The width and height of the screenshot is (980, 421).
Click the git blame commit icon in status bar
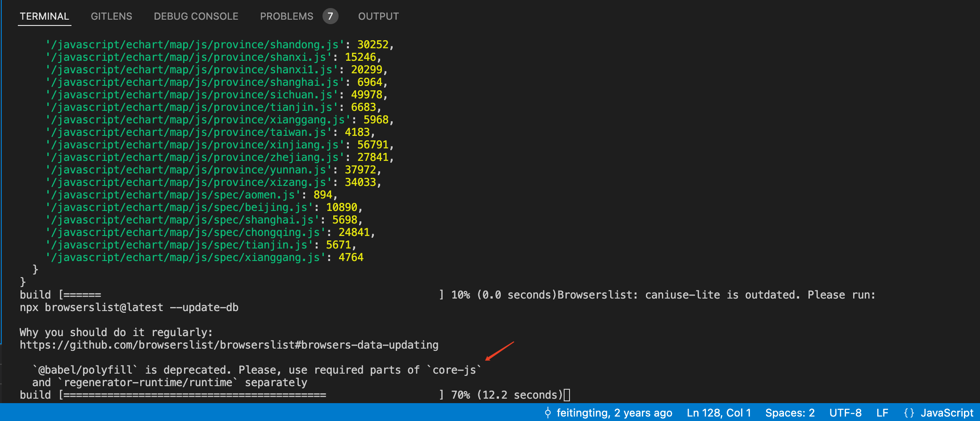(x=548, y=413)
